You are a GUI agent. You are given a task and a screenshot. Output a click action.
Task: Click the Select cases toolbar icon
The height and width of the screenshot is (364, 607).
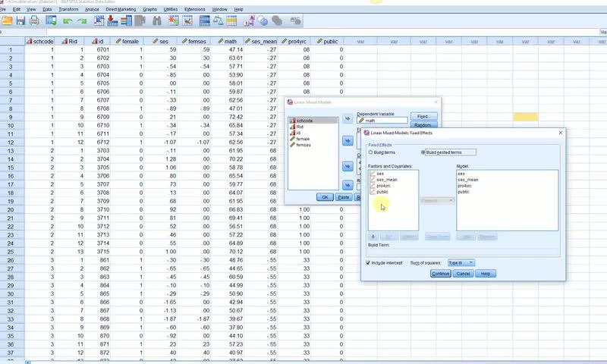click(231, 20)
